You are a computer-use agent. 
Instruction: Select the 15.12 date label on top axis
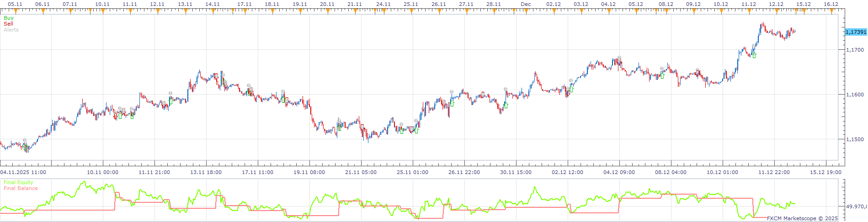[804, 4]
